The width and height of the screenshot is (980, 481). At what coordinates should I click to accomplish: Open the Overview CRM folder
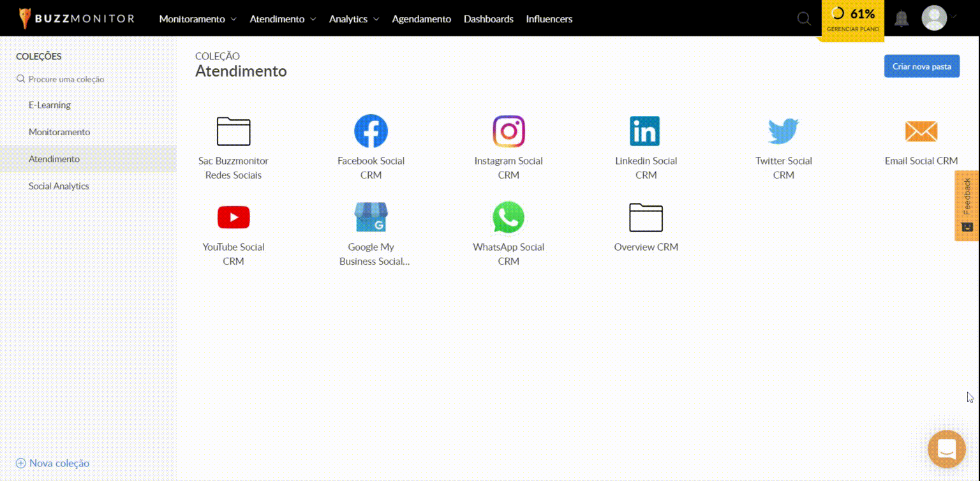[x=646, y=218]
